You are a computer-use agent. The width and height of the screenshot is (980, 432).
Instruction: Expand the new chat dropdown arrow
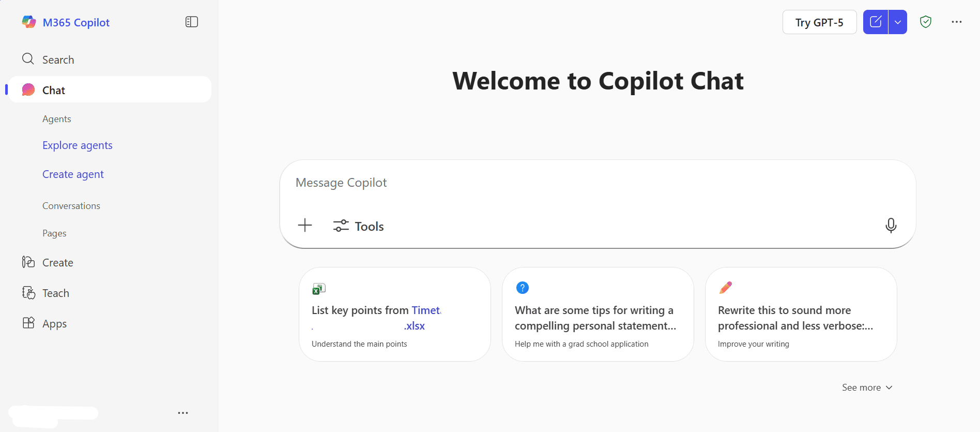(898, 22)
